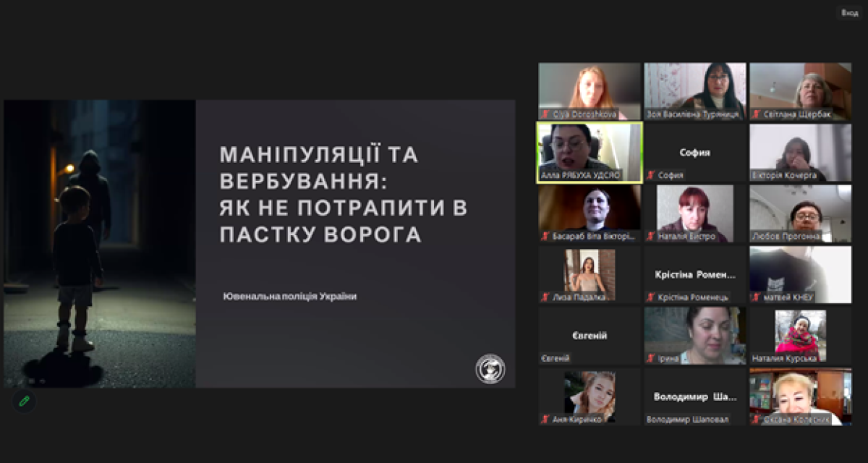Click the shared slide title text
Screen dimensions: 868x463
pos(344,195)
